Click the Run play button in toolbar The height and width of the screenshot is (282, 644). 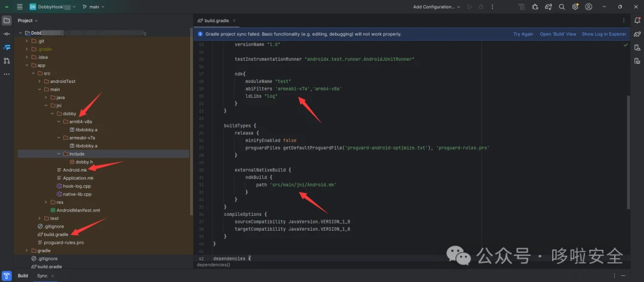tap(470, 7)
